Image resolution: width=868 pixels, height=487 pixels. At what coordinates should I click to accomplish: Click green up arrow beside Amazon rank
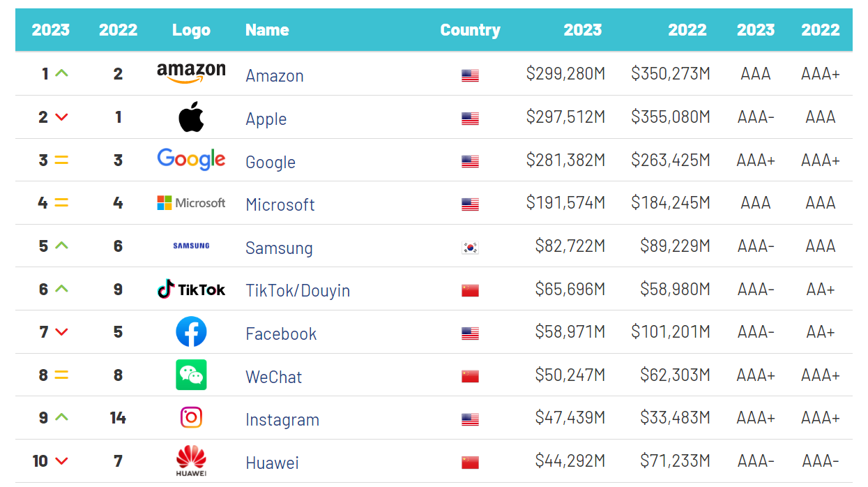pyautogui.click(x=61, y=73)
